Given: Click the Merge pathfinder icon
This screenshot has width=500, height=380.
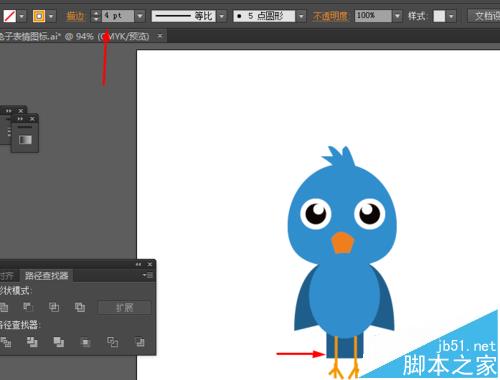Looking at the screenshot, I should click(59, 342).
